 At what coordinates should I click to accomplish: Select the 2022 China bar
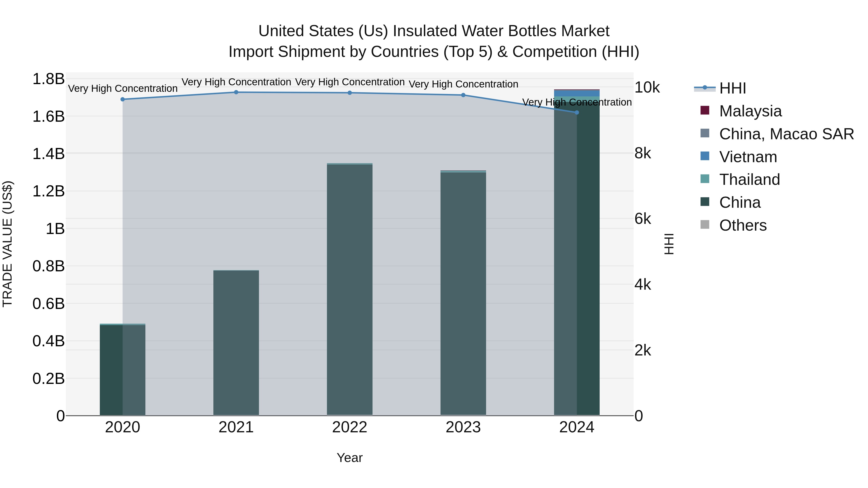pyautogui.click(x=350, y=290)
